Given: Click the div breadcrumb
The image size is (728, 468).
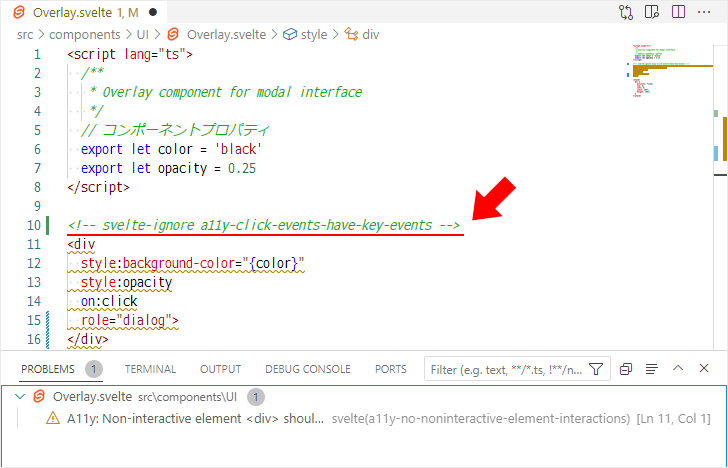Looking at the screenshot, I should [370, 35].
